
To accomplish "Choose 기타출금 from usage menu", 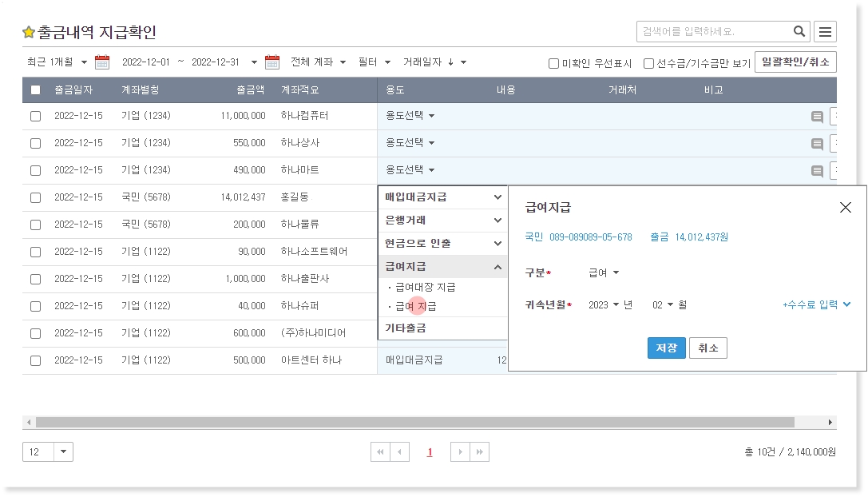I will [406, 328].
